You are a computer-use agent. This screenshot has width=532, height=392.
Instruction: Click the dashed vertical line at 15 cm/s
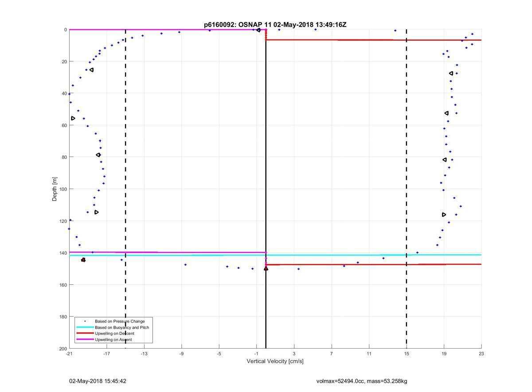click(407, 189)
